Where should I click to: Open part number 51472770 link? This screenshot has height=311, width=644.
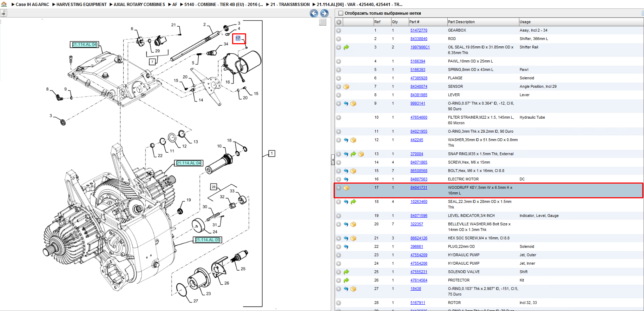(419, 31)
